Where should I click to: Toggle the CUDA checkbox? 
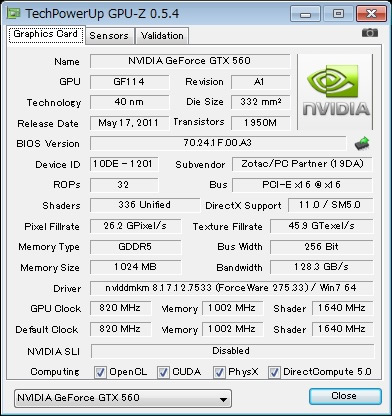[163, 372]
